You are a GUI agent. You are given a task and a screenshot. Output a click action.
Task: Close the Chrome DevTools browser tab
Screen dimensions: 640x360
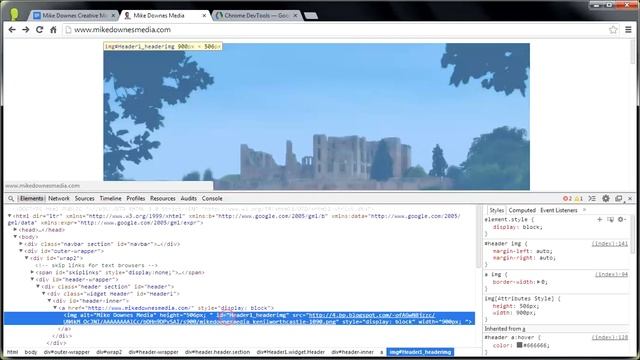[296, 16]
